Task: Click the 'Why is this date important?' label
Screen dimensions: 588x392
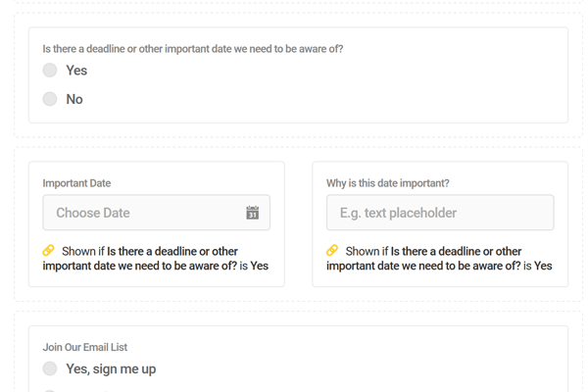Action: coord(388,183)
